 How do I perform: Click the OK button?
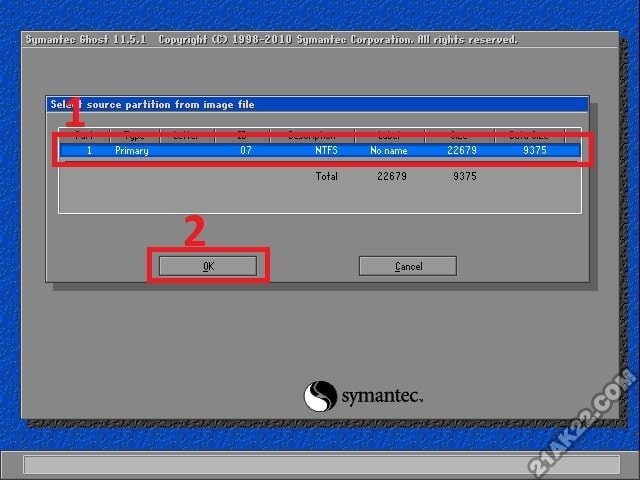pyautogui.click(x=208, y=266)
